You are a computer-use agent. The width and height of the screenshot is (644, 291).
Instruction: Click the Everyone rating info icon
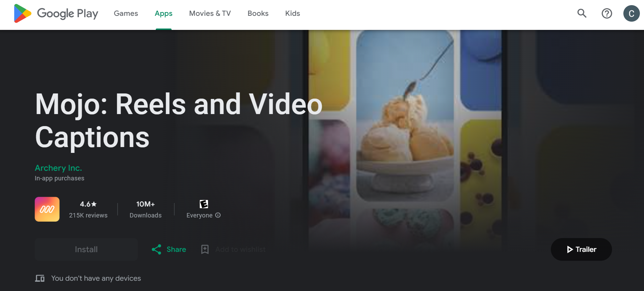point(218,215)
